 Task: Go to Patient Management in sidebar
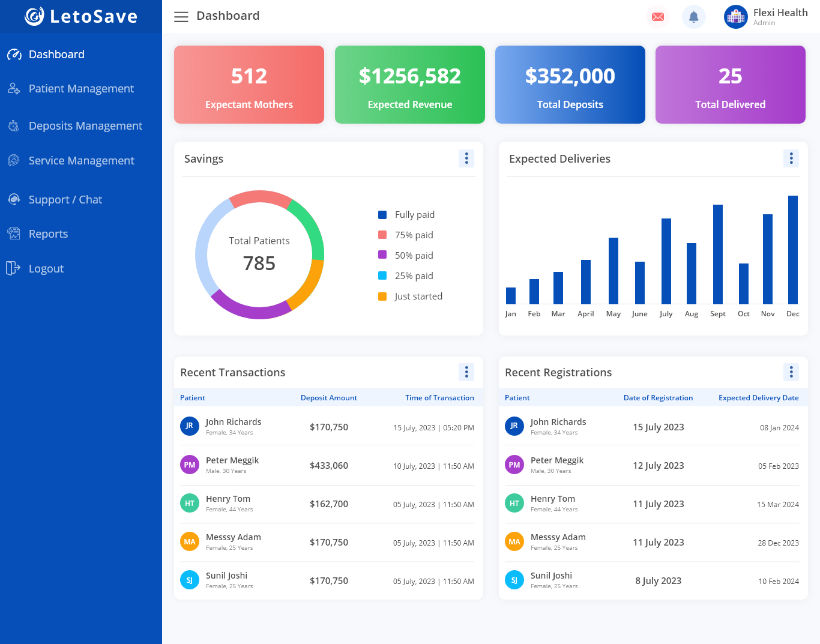point(81,89)
